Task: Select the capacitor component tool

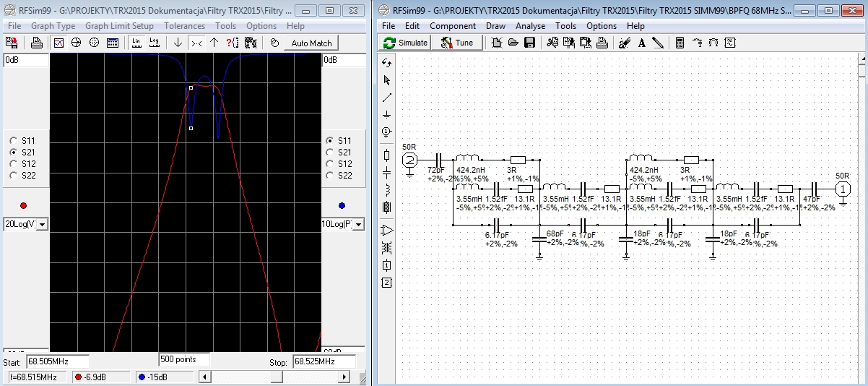Action: tap(386, 173)
